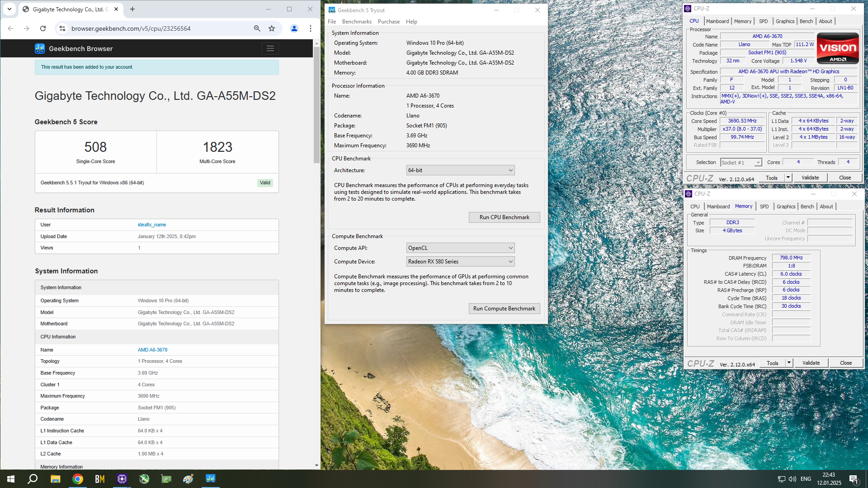868x488 pixels.
Task: Open the ideafix_name user link
Action: (152, 225)
